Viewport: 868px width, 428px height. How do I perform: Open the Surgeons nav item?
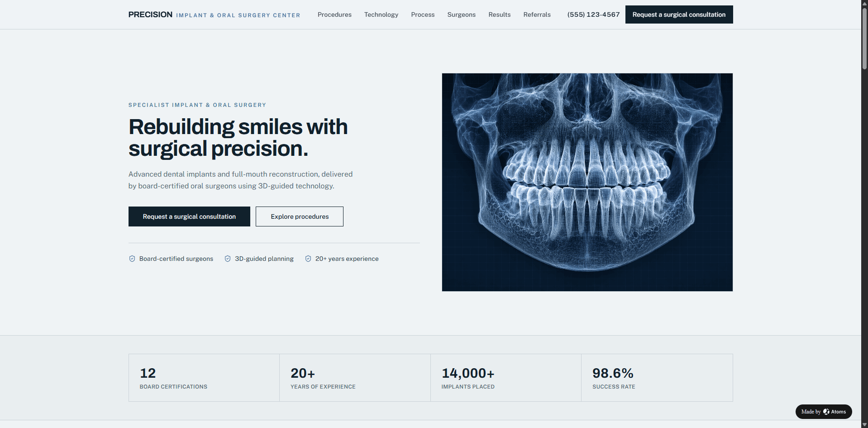tap(461, 14)
